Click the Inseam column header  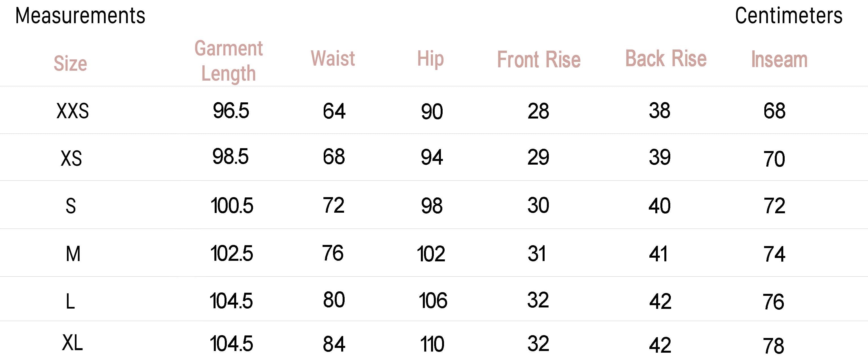pos(779,60)
